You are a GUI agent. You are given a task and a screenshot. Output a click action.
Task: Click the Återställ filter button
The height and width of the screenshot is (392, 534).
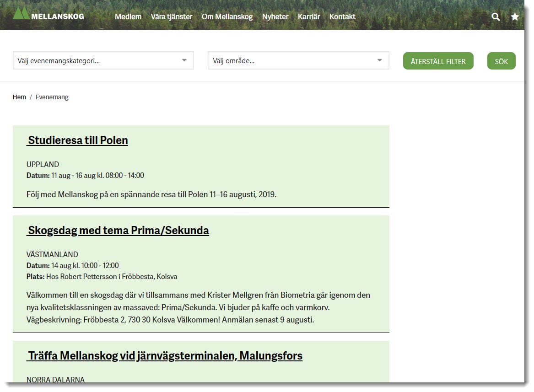[x=438, y=61]
